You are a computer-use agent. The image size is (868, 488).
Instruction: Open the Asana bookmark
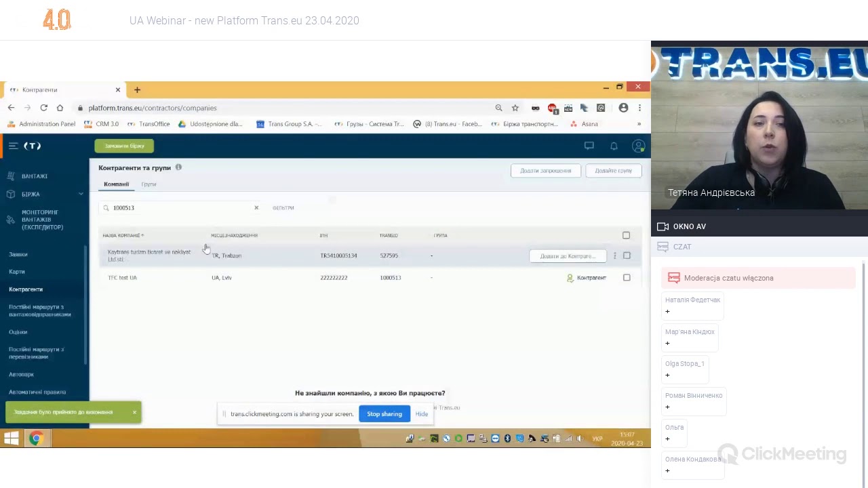pyautogui.click(x=585, y=124)
